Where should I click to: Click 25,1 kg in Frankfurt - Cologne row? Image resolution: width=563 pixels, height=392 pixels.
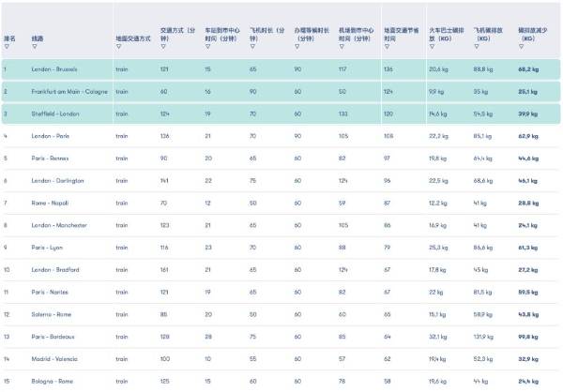[527, 92]
